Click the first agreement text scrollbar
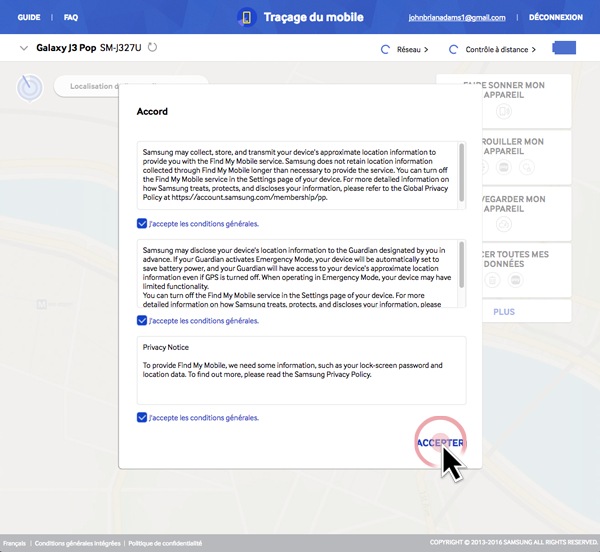This screenshot has height=552, width=600. [x=461, y=173]
